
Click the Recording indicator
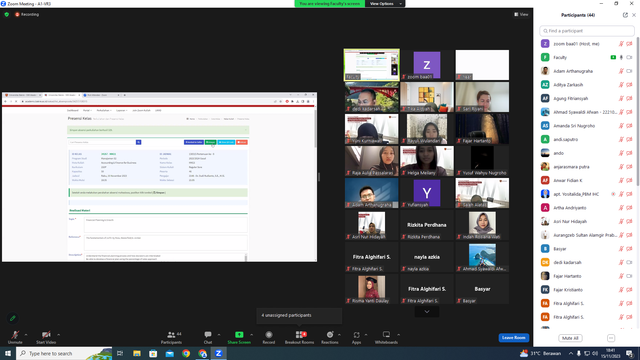(27, 14)
